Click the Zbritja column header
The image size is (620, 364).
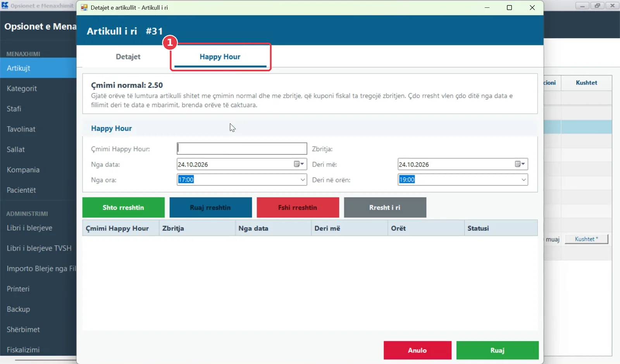click(x=197, y=228)
